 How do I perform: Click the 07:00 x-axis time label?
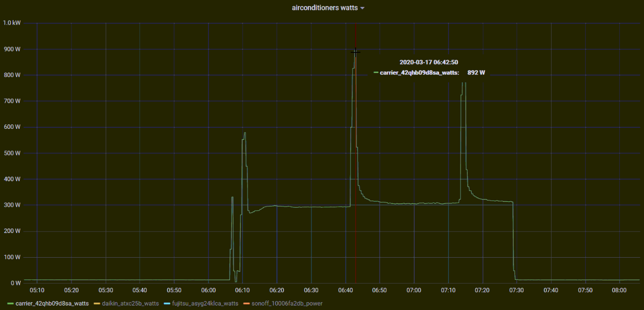click(x=414, y=290)
